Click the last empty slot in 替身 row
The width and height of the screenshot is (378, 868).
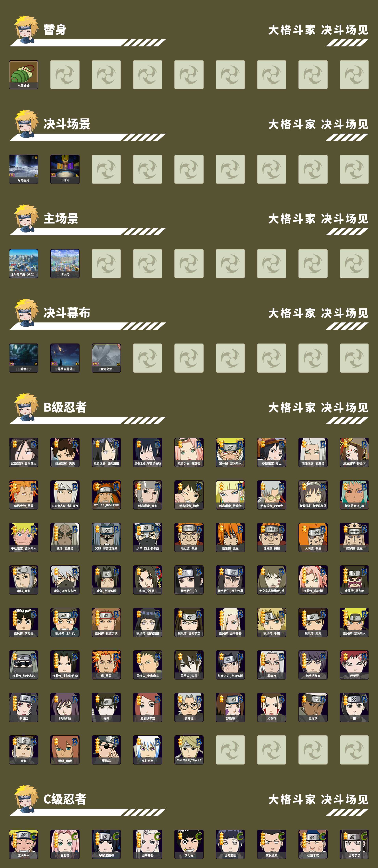(354, 75)
